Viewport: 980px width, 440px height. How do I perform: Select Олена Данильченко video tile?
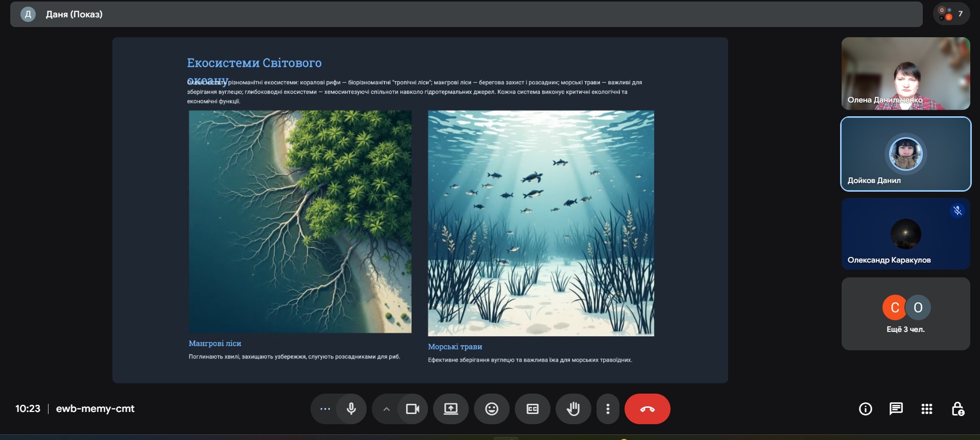[905, 73]
